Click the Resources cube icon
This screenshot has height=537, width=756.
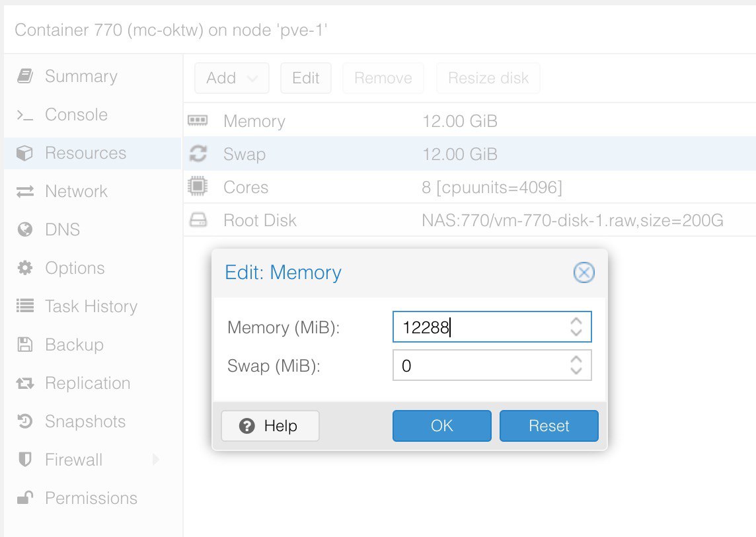tap(25, 153)
